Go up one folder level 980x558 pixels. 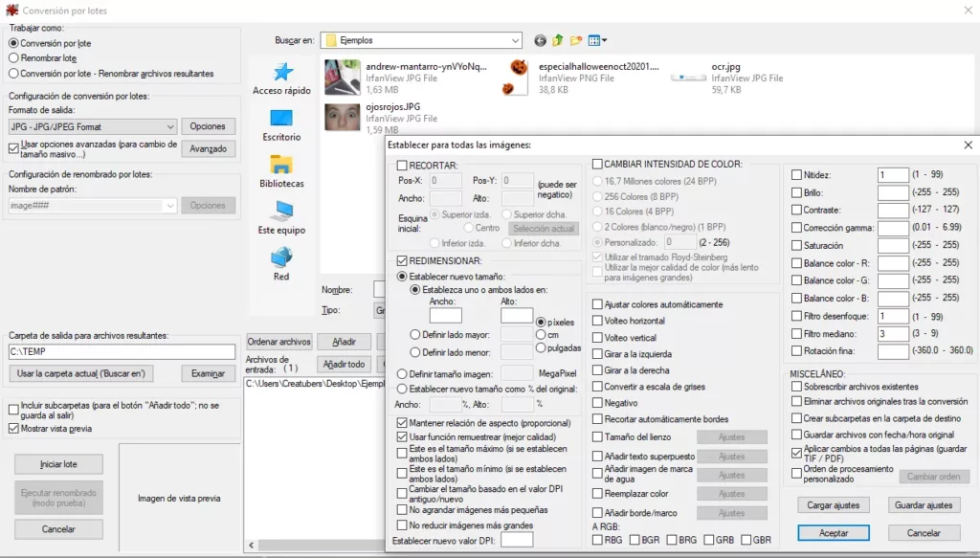pyautogui.click(x=556, y=41)
